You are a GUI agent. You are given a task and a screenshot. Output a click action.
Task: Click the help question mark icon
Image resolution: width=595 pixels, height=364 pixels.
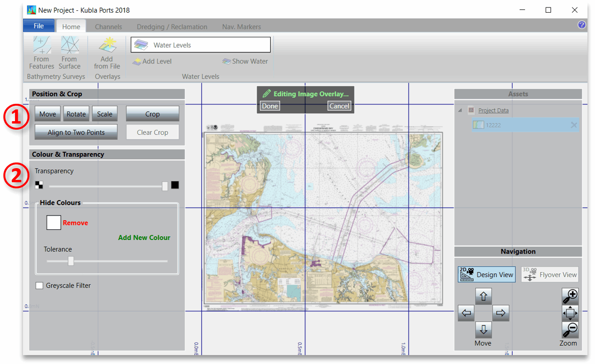click(x=582, y=25)
